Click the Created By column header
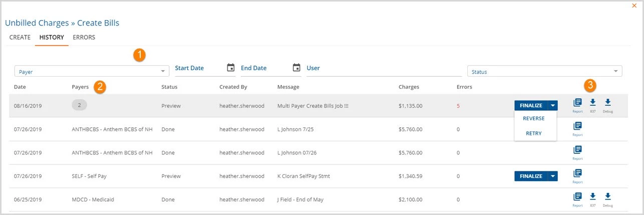Image resolution: width=644 pixels, height=215 pixels. coord(233,87)
